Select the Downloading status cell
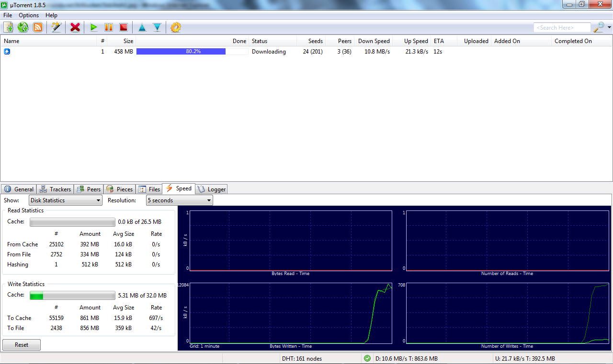The height and width of the screenshot is (364, 613). (269, 52)
